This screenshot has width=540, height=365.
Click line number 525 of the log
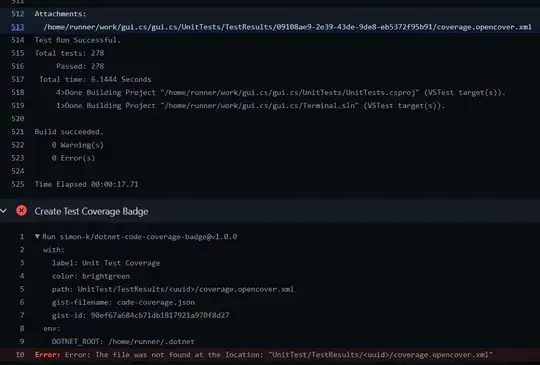coord(18,184)
